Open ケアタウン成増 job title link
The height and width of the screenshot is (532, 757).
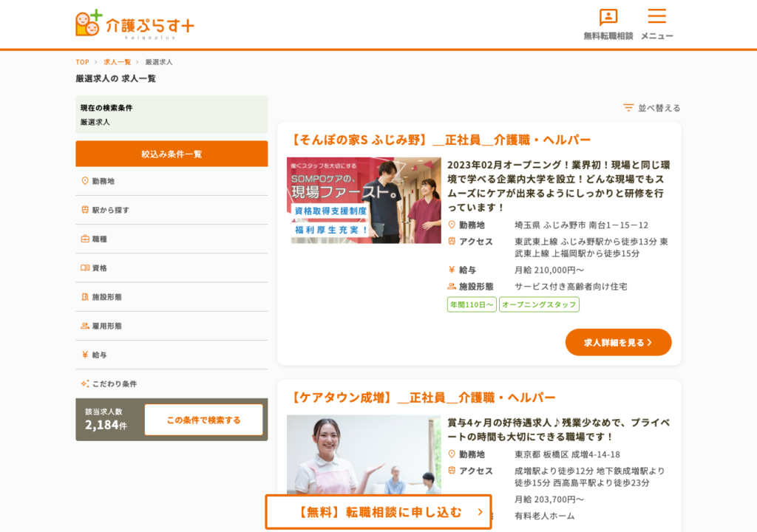coord(422,398)
